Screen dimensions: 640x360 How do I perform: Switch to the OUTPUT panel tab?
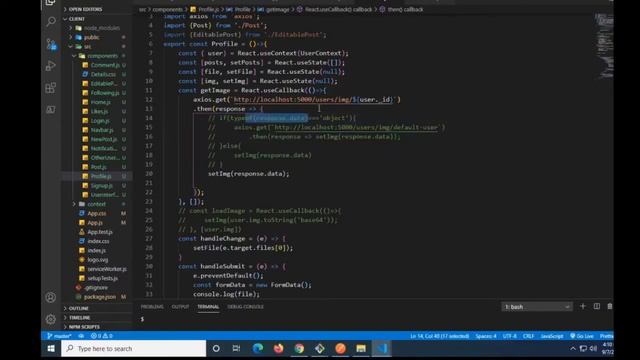coord(180,307)
